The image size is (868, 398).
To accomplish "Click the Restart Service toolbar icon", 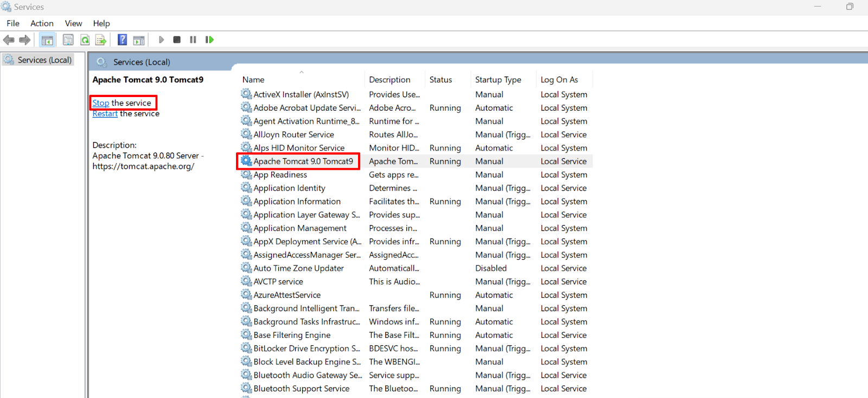I will pos(209,40).
